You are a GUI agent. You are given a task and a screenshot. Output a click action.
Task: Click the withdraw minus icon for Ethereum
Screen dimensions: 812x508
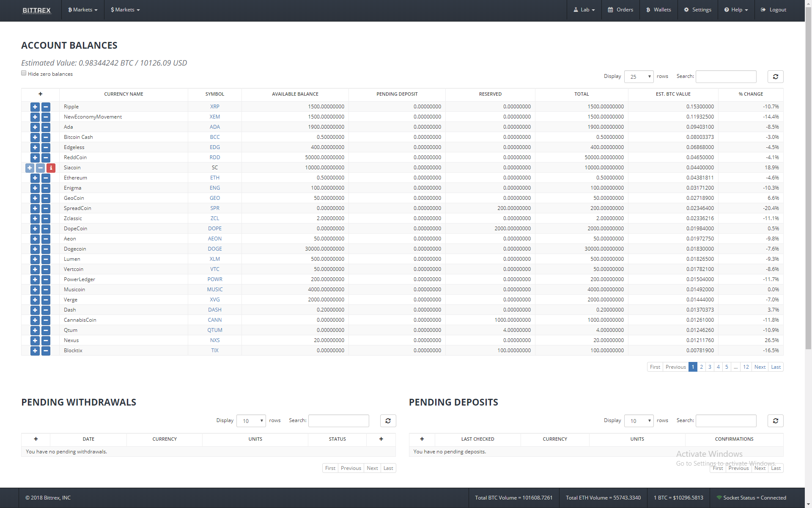click(46, 178)
